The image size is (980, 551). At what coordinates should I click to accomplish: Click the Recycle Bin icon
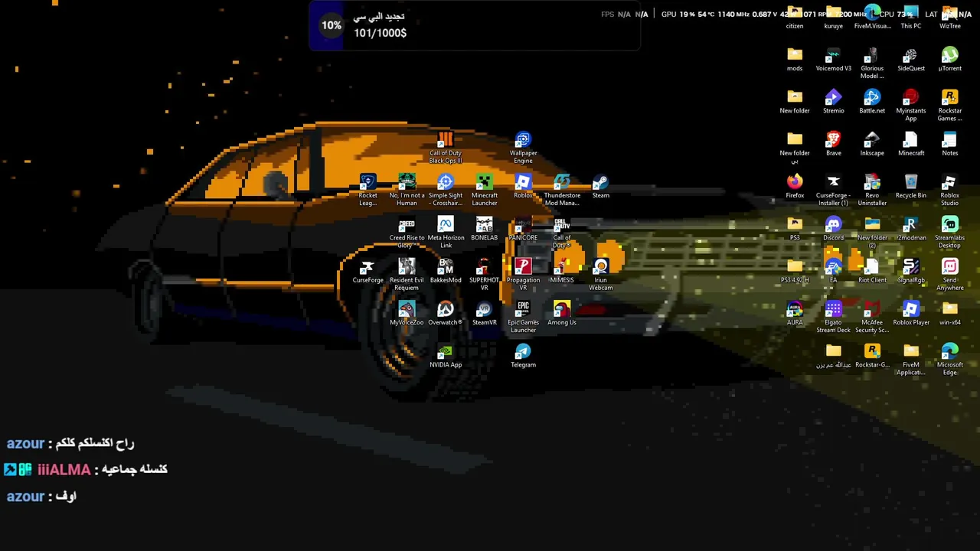pos(911,186)
